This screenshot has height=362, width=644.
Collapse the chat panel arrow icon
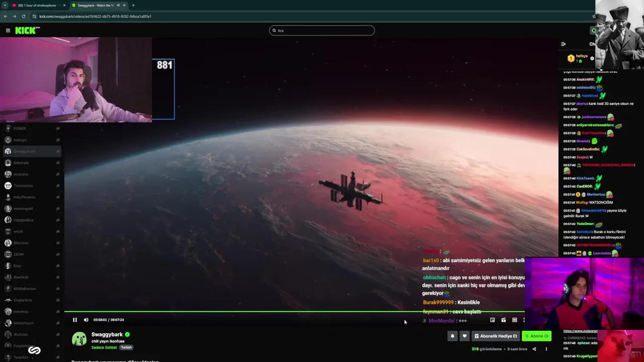click(x=563, y=44)
